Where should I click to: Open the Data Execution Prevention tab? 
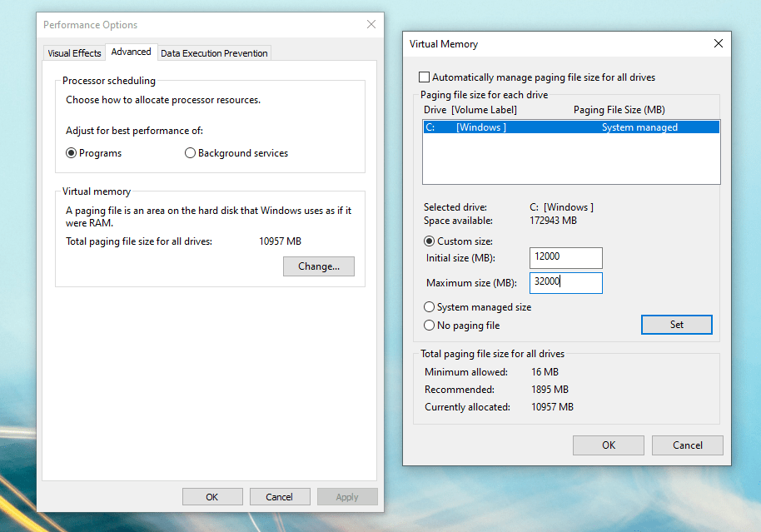[214, 52]
